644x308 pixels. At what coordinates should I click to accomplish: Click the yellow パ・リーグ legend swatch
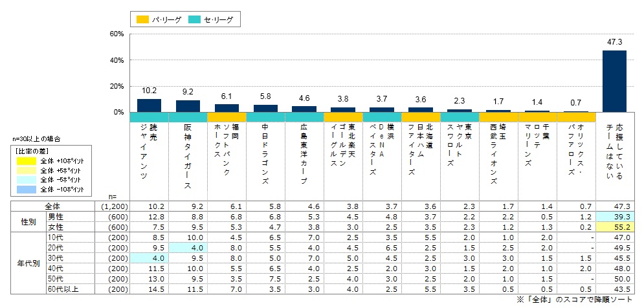pos(142,19)
